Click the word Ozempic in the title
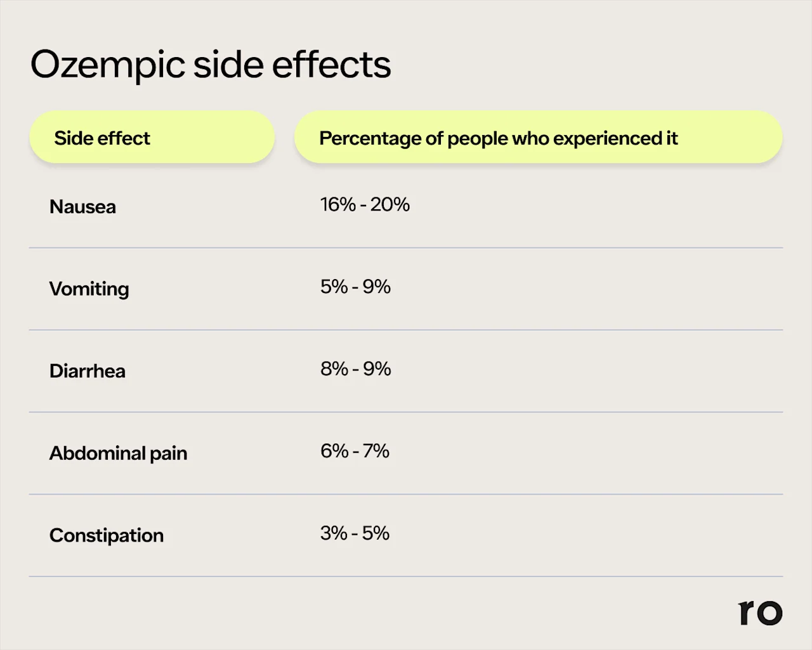This screenshot has width=812, height=650. click(108, 65)
